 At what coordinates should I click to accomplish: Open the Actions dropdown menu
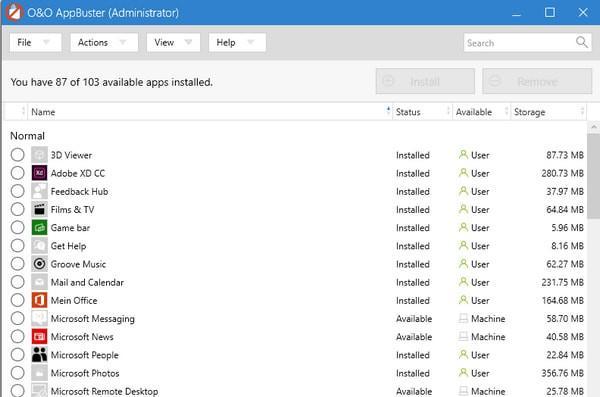tap(104, 42)
